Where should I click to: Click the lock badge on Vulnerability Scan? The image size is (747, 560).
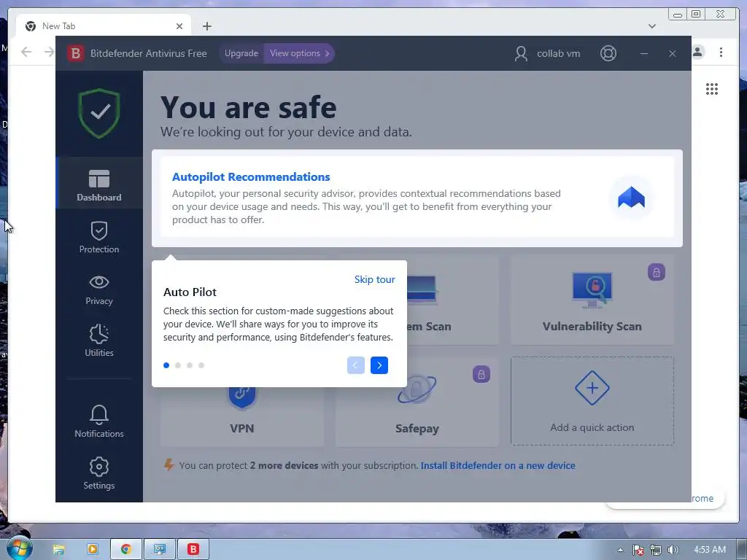(656, 272)
